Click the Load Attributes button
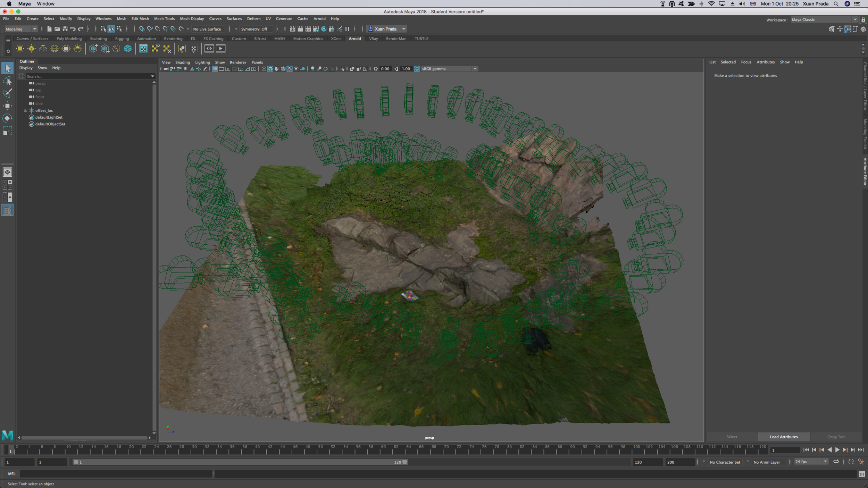Image resolution: width=868 pixels, height=488 pixels. (x=784, y=437)
